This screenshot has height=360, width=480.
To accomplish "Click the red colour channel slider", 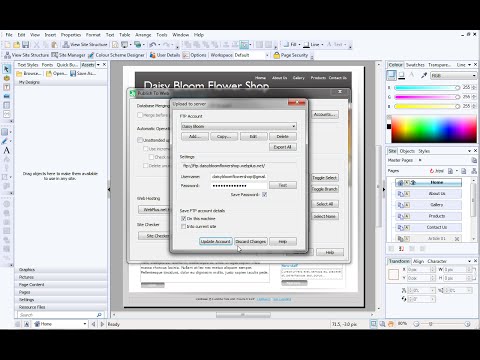I will [427, 88].
